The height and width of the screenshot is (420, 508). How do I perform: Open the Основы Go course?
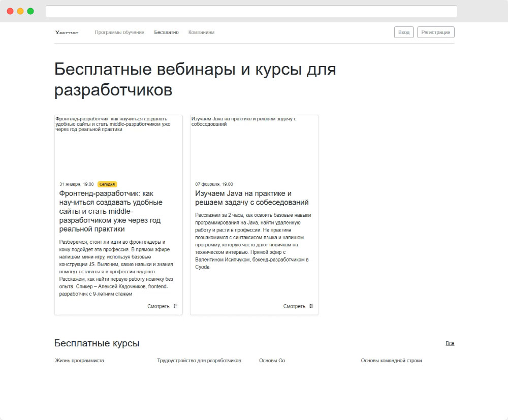click(272, 360)
